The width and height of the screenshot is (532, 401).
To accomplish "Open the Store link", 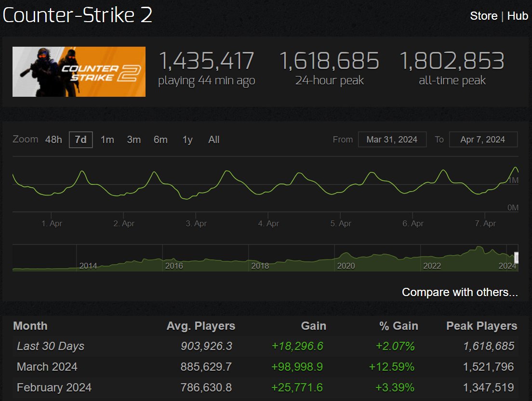I will click(x=483, y=16).
